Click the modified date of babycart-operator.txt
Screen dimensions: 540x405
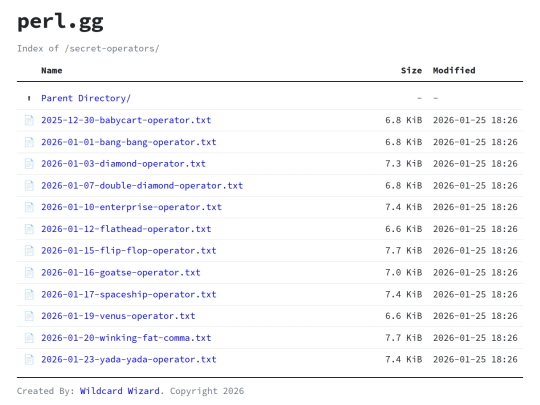[x=475, y=120]
